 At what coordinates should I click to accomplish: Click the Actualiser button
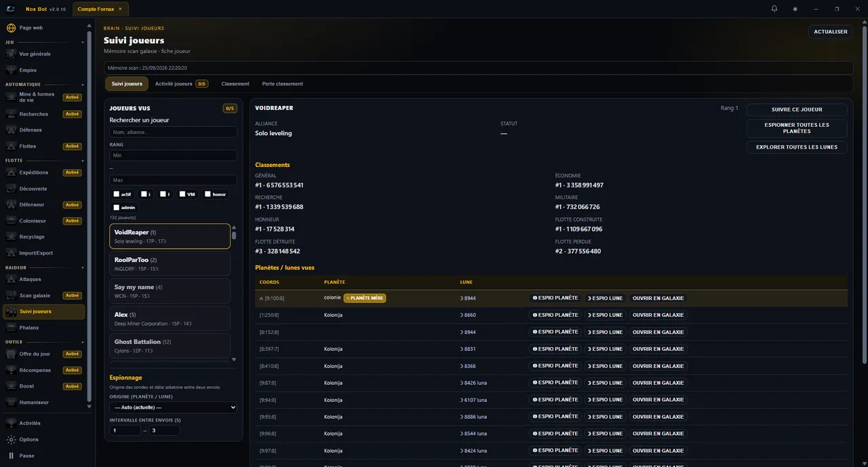(831, 31)
